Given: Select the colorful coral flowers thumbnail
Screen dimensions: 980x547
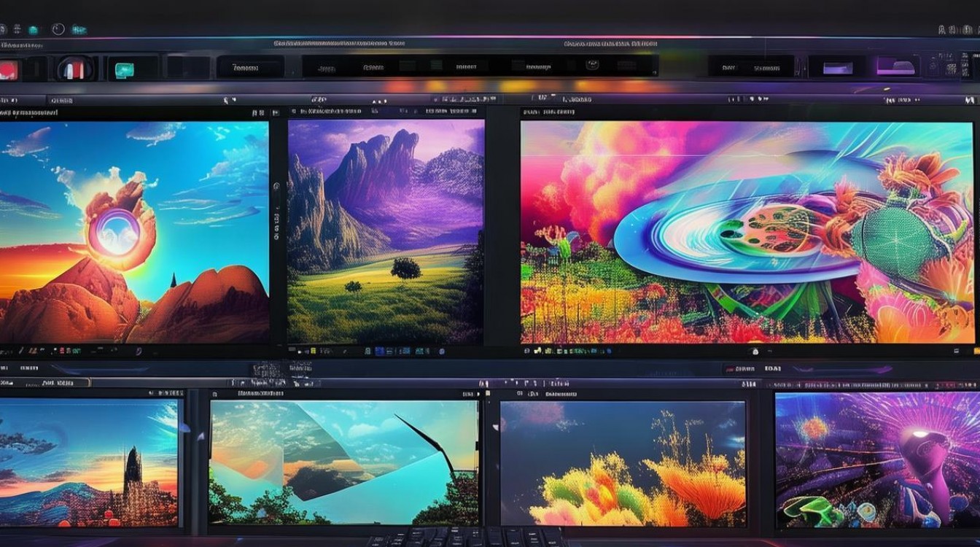Looking at the screenshot, I should click(x=623, y=463).
